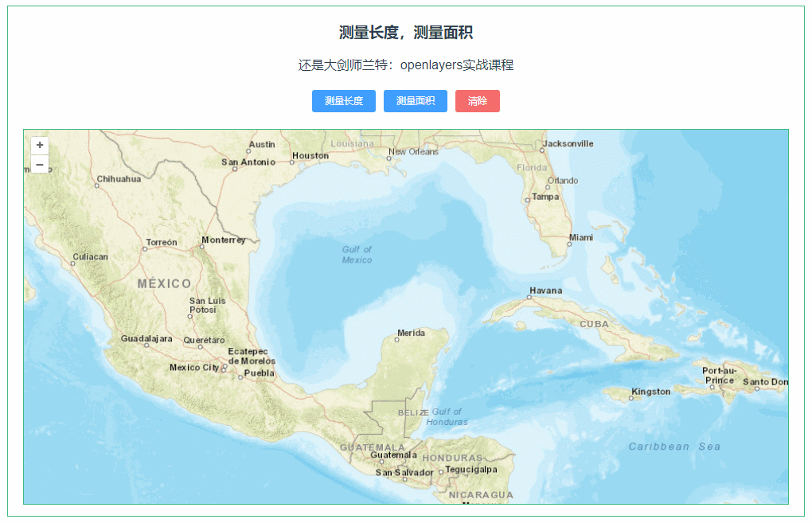Viewport: 812px width, 523px height.
Task: Zoom out the map with minus button
Action: click(40, 164)
